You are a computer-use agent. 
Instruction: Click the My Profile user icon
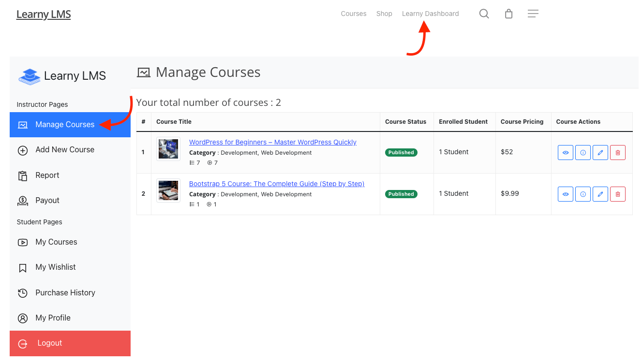coord(23,318)
